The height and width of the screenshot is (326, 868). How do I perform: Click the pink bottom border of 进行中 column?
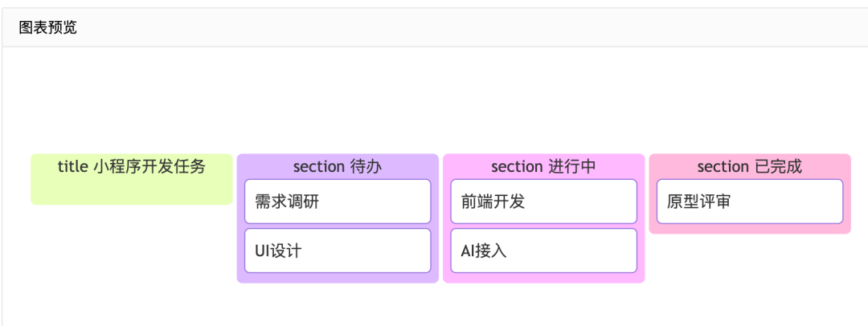543,279
